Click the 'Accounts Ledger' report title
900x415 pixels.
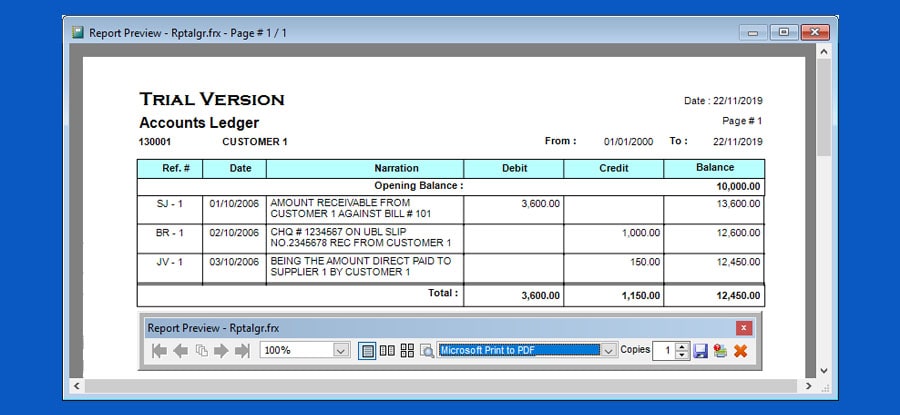point(199,123)
